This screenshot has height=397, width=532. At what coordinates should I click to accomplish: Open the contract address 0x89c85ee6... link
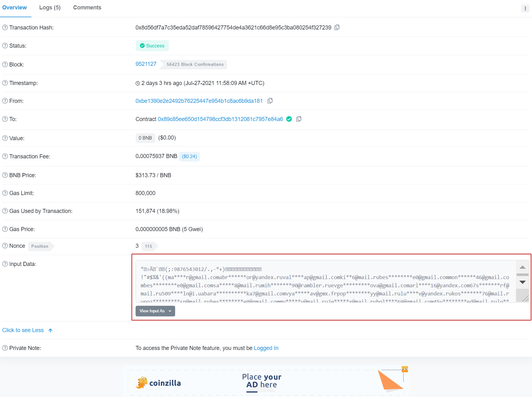[220, 119]
